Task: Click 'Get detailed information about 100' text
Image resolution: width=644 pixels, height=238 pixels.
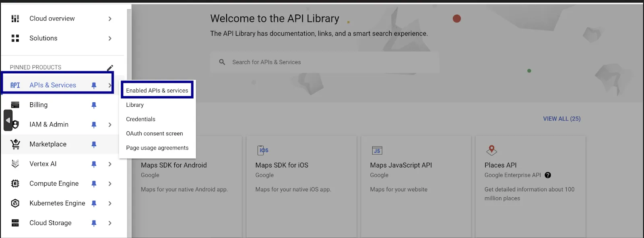Action: coord(529,189)
